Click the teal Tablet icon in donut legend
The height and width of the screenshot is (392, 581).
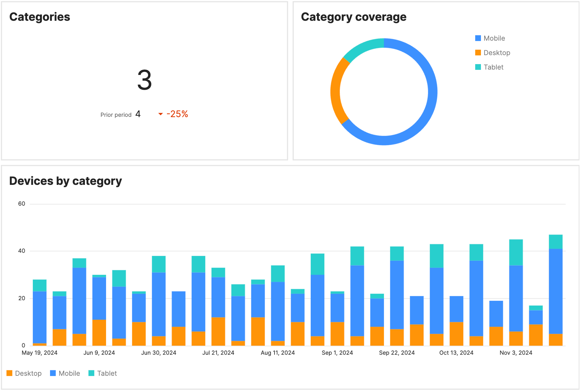click(478, 67)
